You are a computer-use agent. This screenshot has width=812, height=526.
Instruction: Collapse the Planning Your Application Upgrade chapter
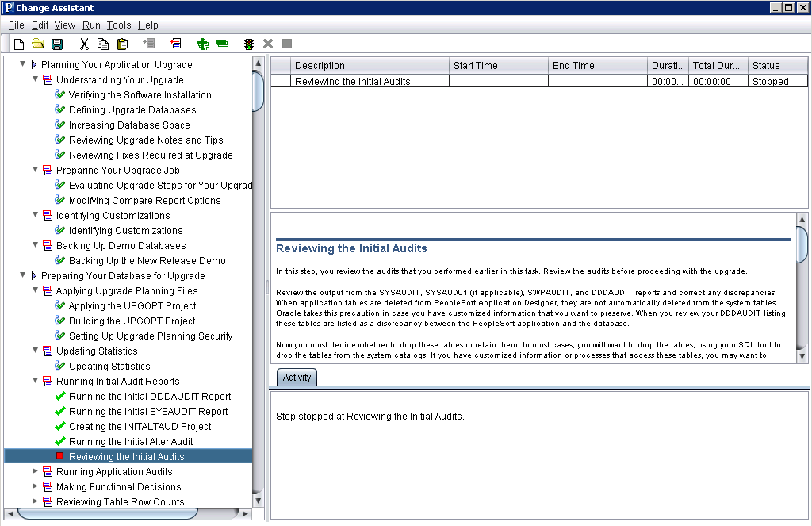tap(23, 63)
